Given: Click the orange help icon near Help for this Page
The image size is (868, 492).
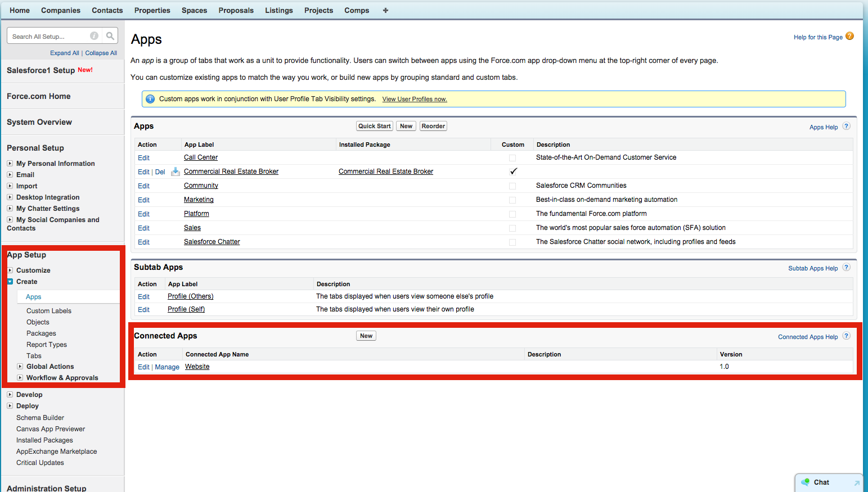Looking at the screenshot, I should pyautogui.click(x=850, y=36).
